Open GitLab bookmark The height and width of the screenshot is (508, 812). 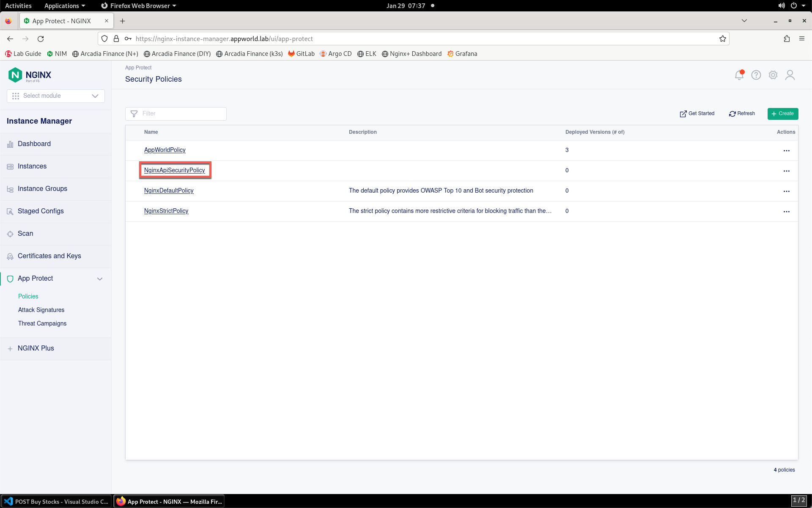pos(302,54)
